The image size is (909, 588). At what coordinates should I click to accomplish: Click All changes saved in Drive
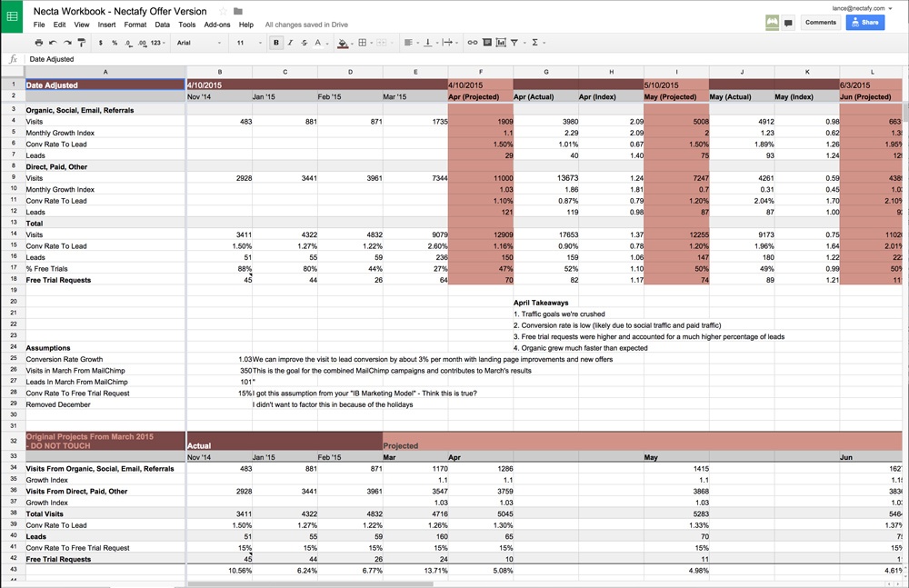pos(306,25)
